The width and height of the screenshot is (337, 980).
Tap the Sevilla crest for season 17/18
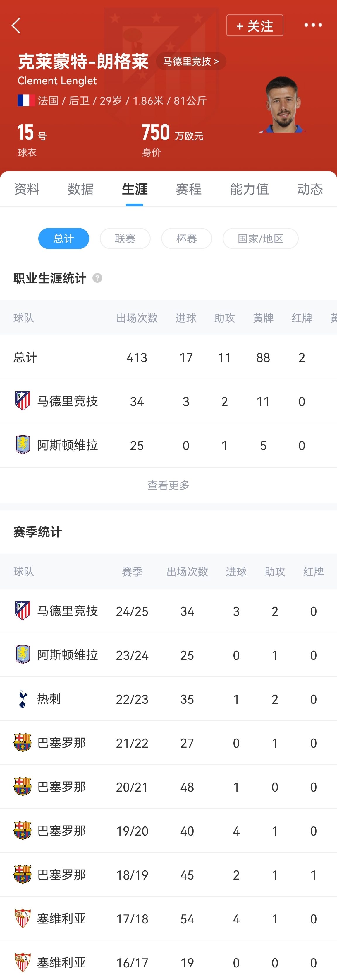23,918
